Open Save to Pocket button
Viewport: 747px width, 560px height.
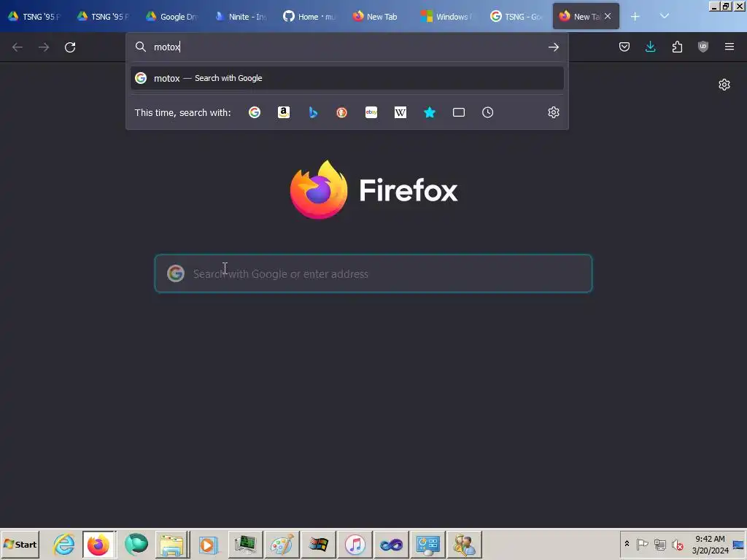tap(624, 47)
